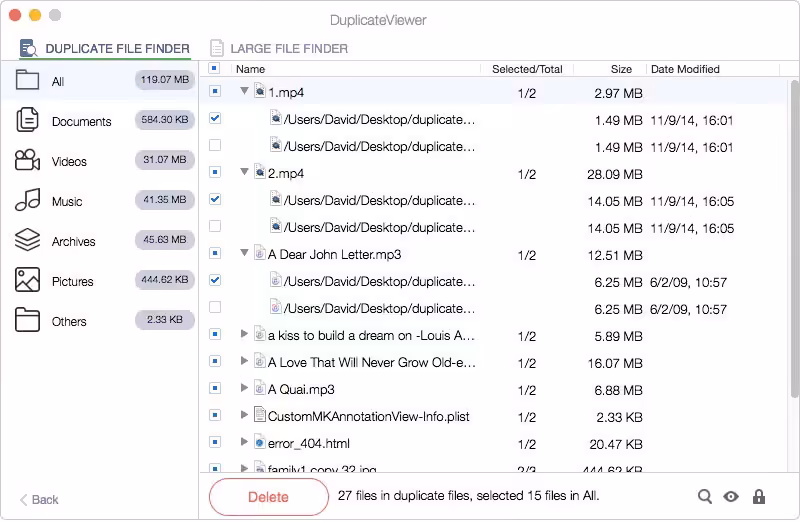This screenshot has width=800, height=522.
Task: Click the eye preview icon
Action: coord(731,496)
